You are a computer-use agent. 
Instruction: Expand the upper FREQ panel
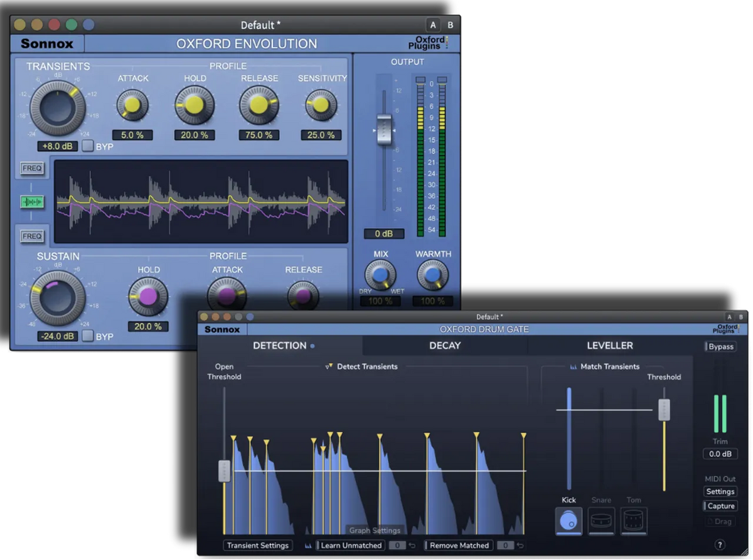point(31,169)
